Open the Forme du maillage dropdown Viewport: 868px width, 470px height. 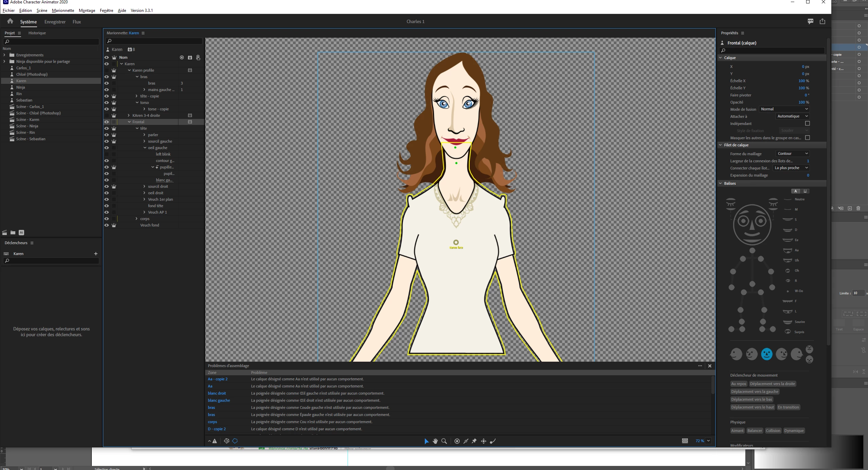(x=792, y=153)
